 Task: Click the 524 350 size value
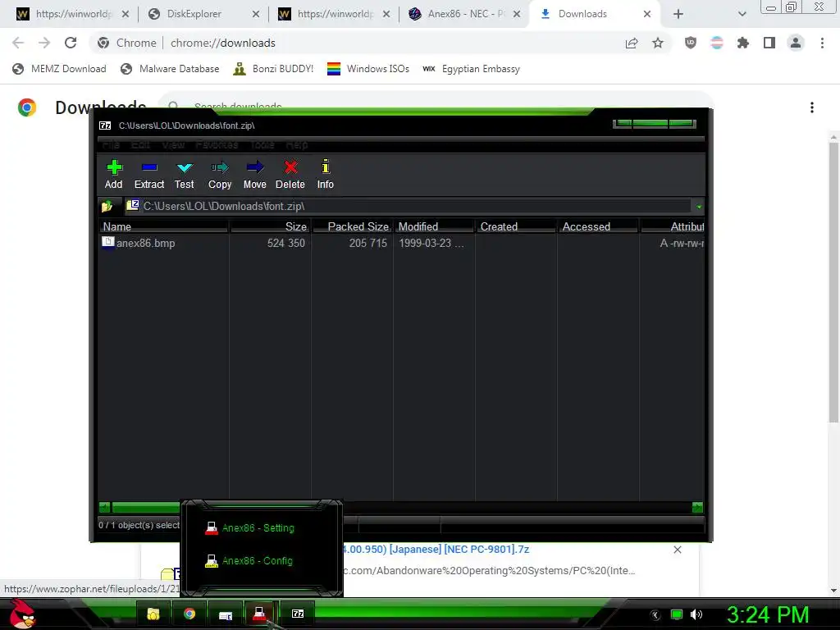(286, 243)
